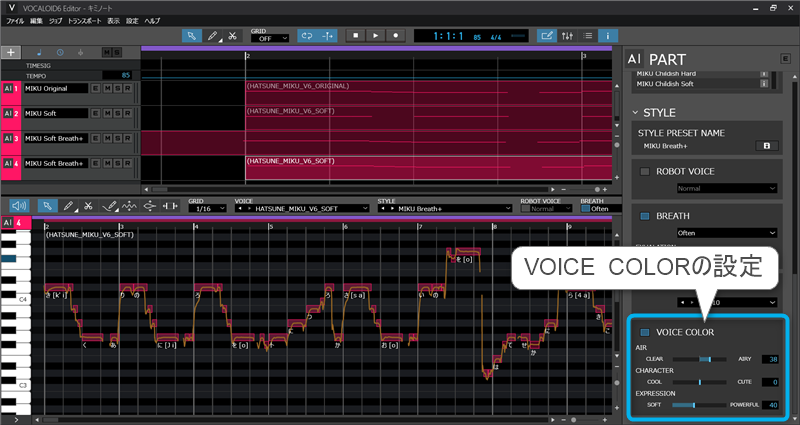Open the list view panel icon

[587, 36]
